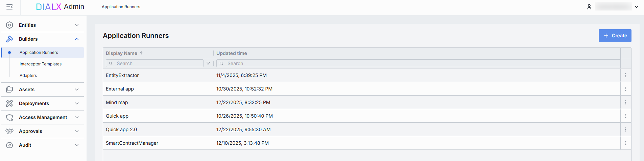Expand the Entities section
The height and width of the screenshot is (161, 644).
pyautogui.click(x=77, y=25)
